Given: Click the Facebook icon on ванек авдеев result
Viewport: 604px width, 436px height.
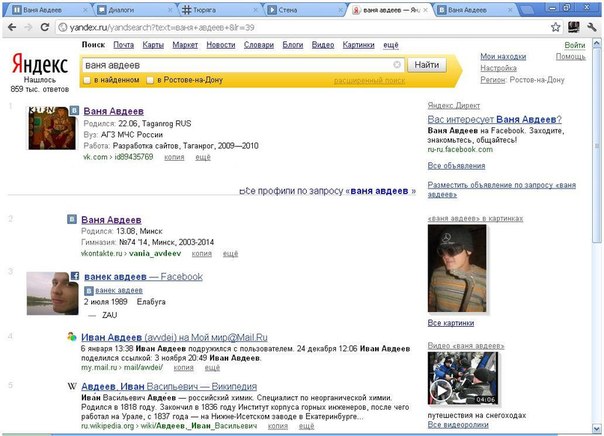Looking at the screenshot, I should (x=75, y=276).
